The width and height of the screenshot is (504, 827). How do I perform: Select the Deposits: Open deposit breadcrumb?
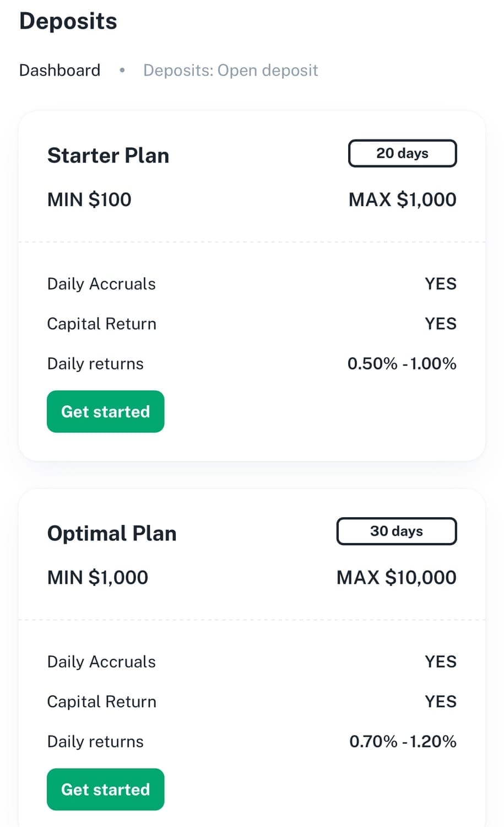coord(230,71)
